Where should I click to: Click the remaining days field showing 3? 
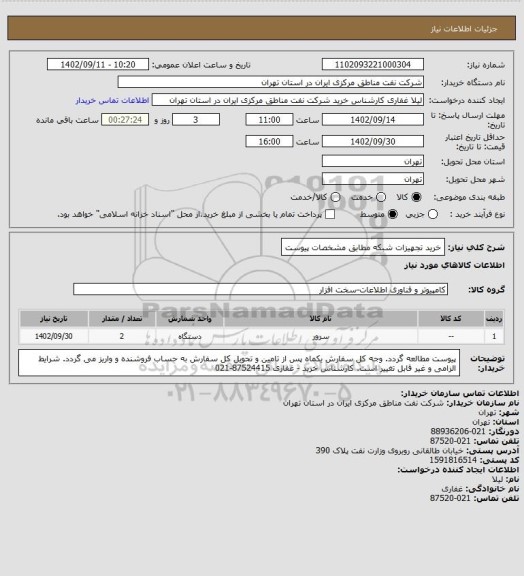(x=196, y=120)
